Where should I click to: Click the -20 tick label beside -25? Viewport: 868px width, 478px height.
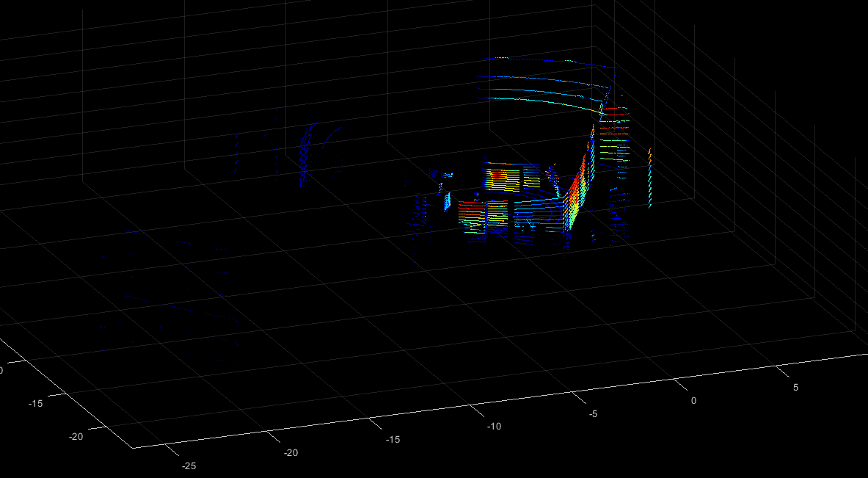291,452
